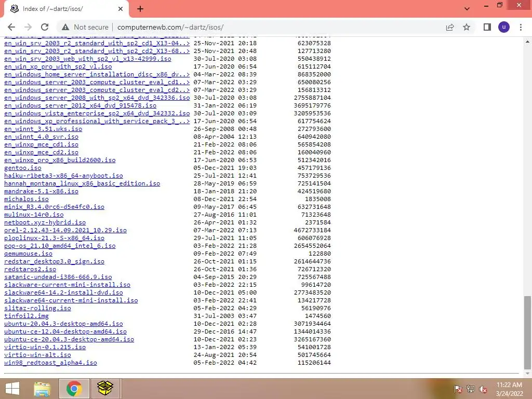Expand the tab search chevron
This screenshot has height=399, width=532.
[x=467, y=9]
